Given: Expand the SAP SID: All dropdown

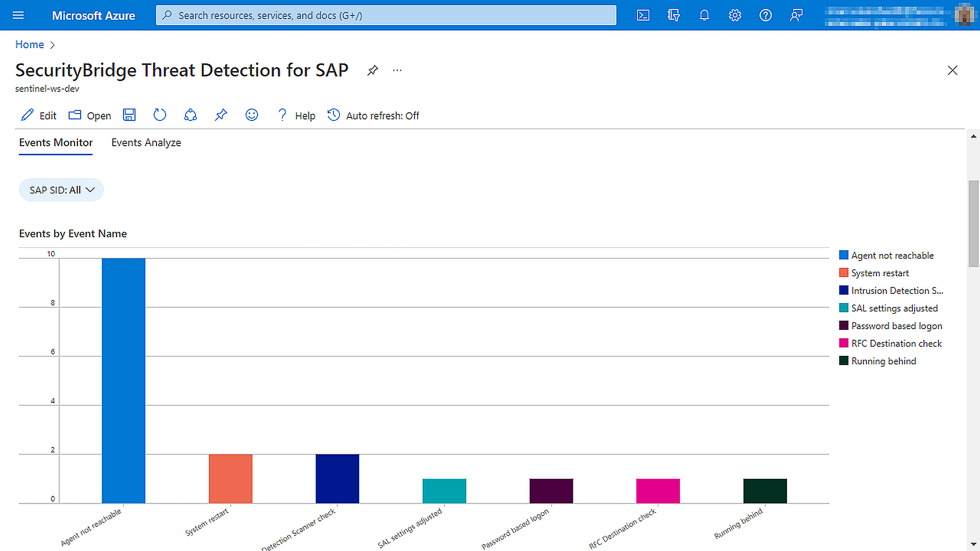Looking at the screenshot, I should pyautogui.click(x=61, y=190).
